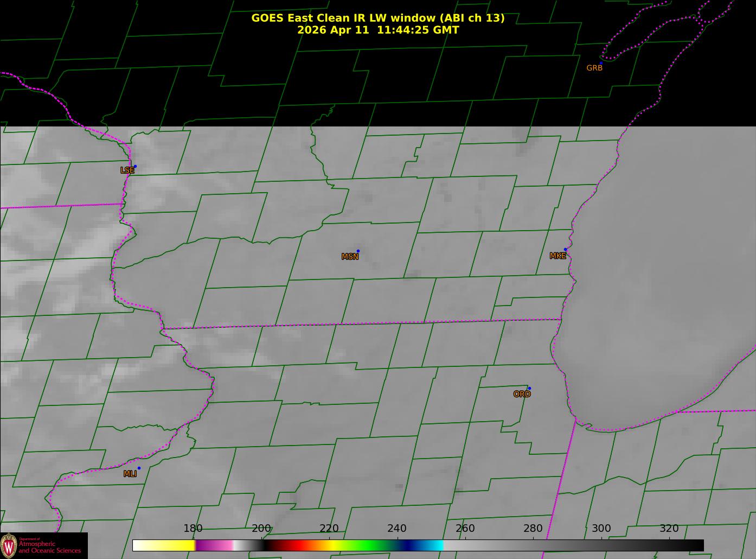
Task: Click the UW Atmospheric and Oceanic Sciences logo
Action: point(44,545)
